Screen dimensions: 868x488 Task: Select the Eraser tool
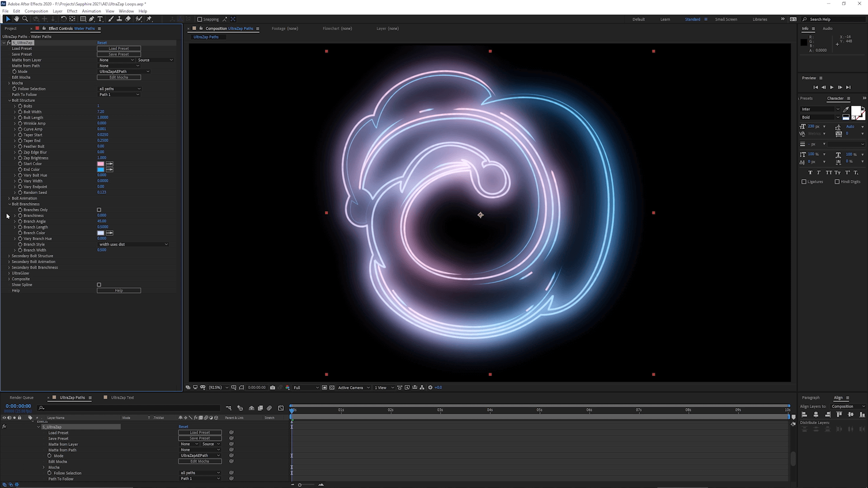click(x=128, y=19)
